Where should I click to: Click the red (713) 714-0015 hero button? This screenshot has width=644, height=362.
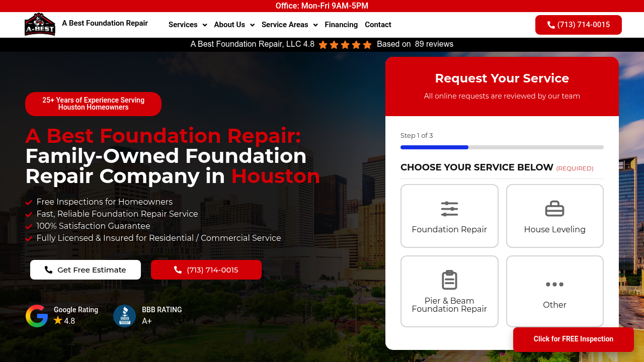coord(206,270)
